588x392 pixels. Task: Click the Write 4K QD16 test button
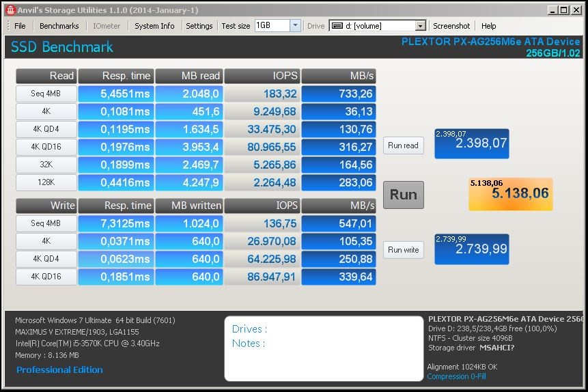46,277
